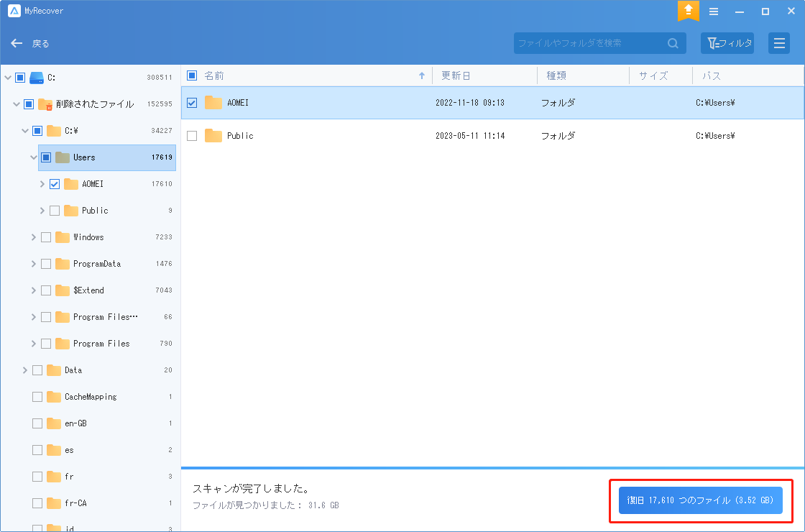
Task: Uncheck the AOMEI checkbox in tree
Action: 55,184
